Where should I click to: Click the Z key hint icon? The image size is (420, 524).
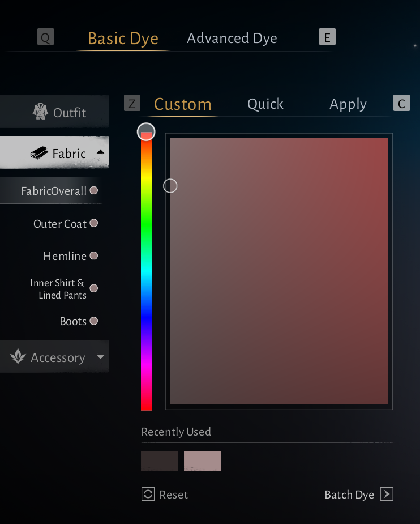[132, 103]
